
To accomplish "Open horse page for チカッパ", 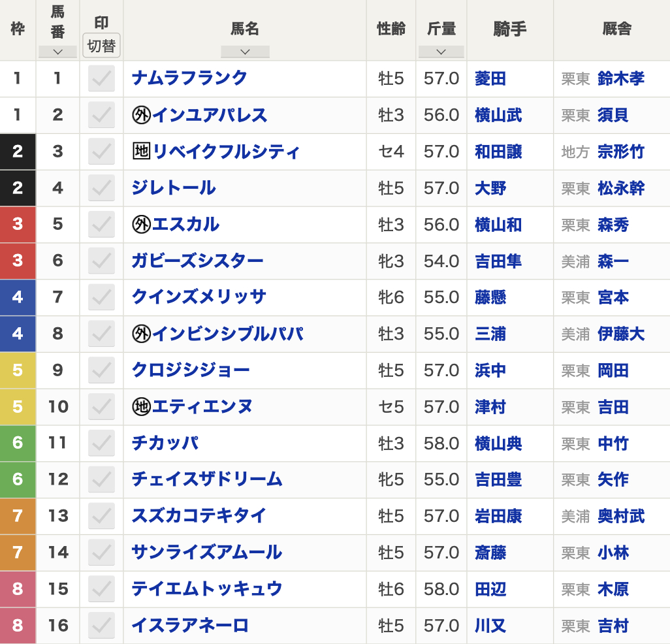I will click(165, 443).
